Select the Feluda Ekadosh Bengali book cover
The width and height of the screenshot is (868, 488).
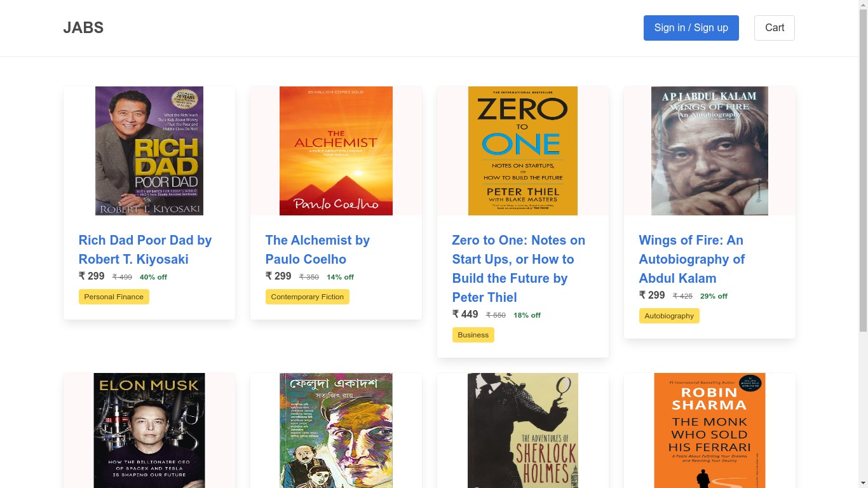coord(336,430)
